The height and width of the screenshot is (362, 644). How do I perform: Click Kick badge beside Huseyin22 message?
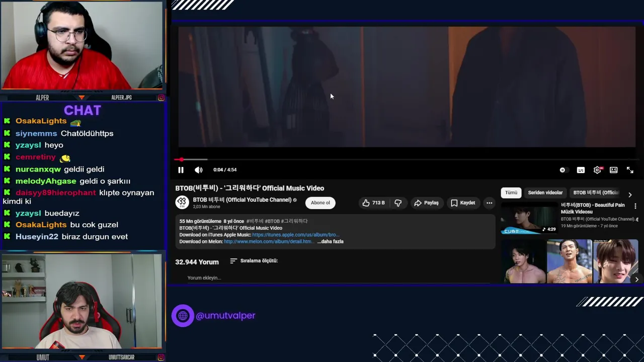pos(7,236)
